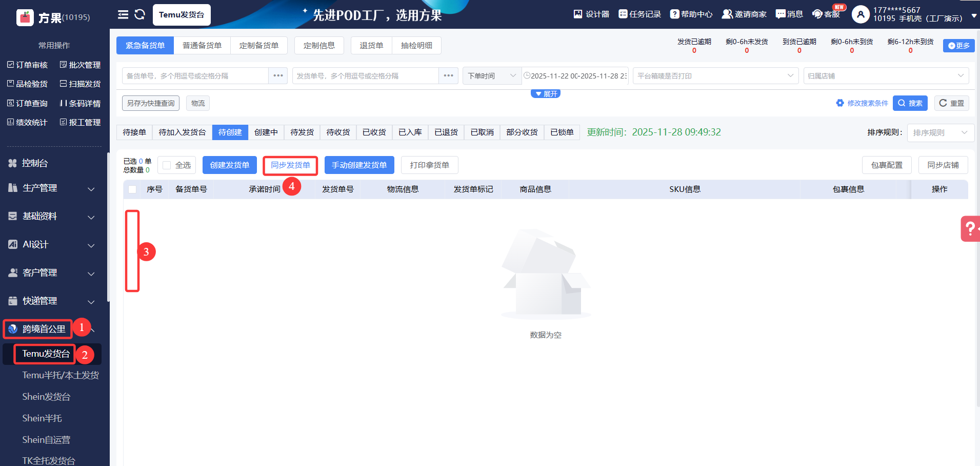Click the 创建发货单 button
The height and width of the screenshot is (466, 980).
pyautogui.click(x=230, y=165)
